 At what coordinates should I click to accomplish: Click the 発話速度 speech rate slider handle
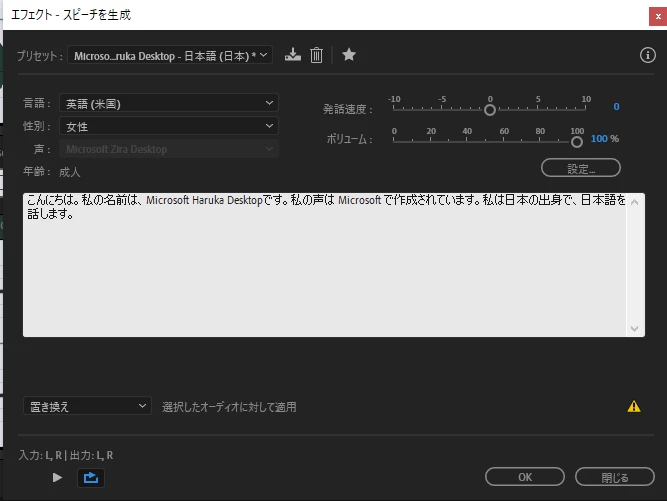click(x=490, y=110)
